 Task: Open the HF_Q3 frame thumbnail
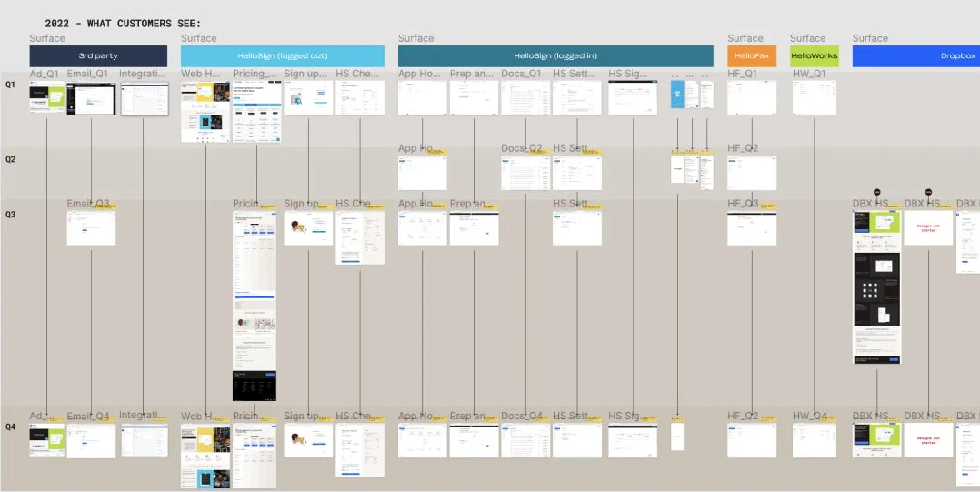(x=752, y=228)
